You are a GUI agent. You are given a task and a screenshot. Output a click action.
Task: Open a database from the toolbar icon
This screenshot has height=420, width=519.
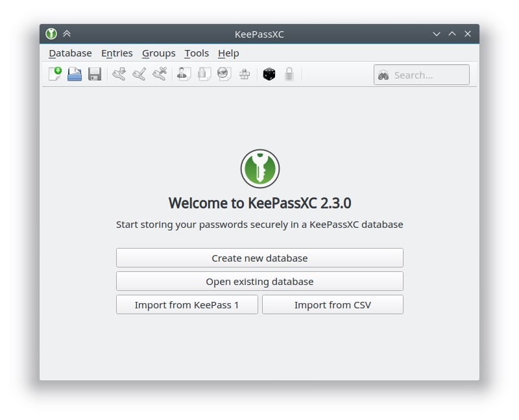(x=75, y=74)
